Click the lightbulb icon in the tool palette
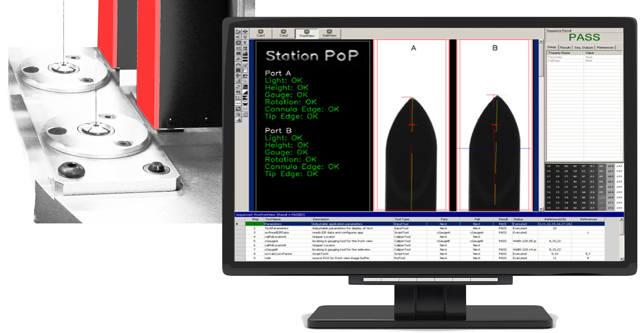644x333 pixels. click(x=245, y=37)
